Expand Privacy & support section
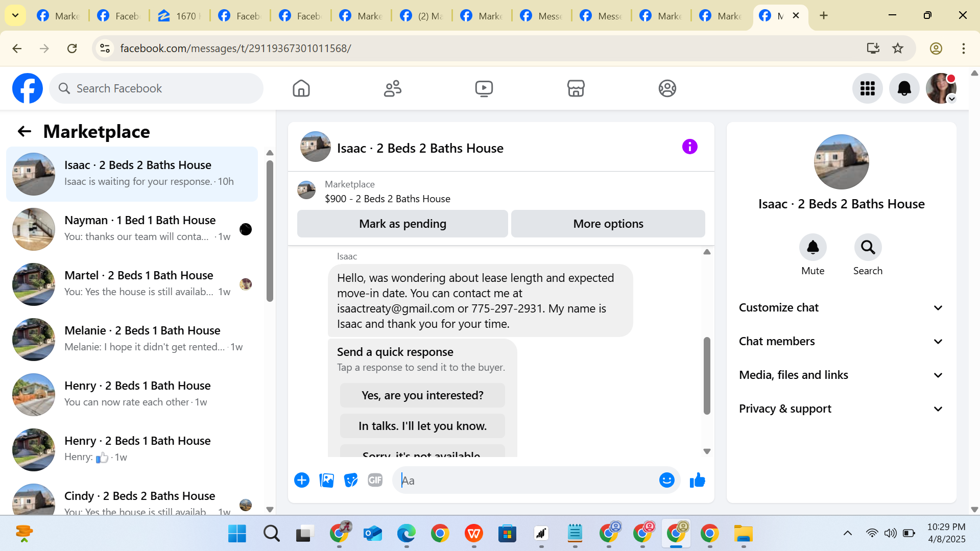 click(841, 409)
